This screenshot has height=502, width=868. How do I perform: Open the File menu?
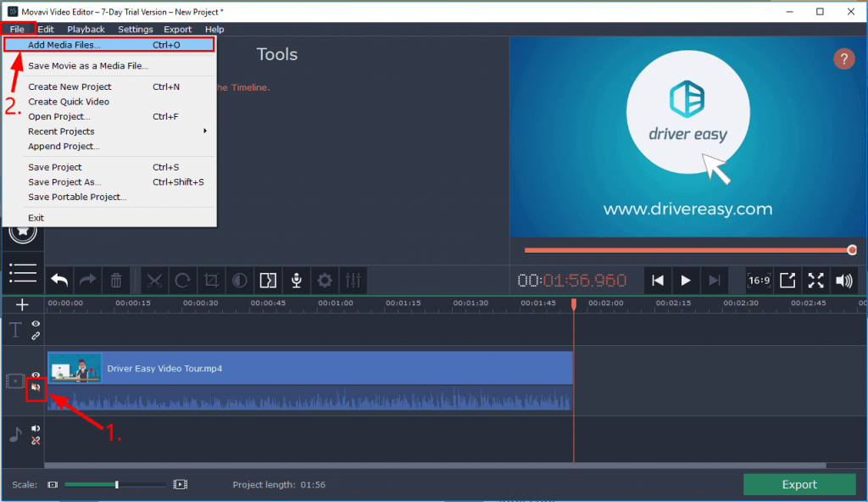click(x=17, y=30)
